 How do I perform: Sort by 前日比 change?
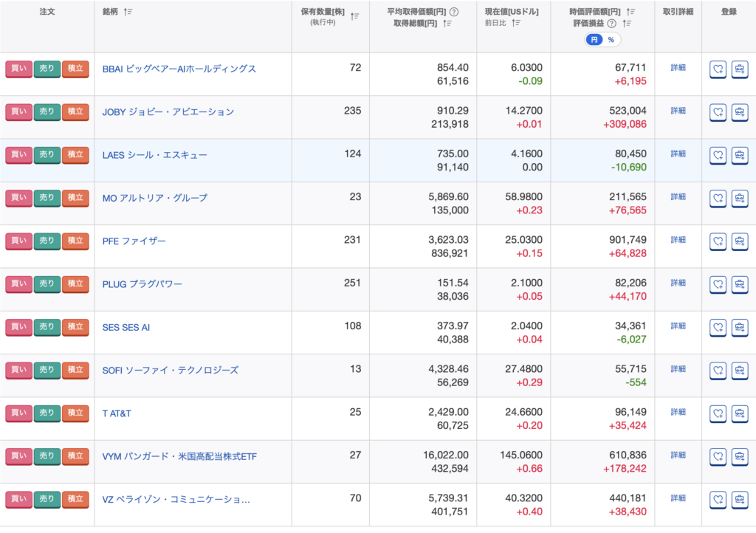point(516,23)
